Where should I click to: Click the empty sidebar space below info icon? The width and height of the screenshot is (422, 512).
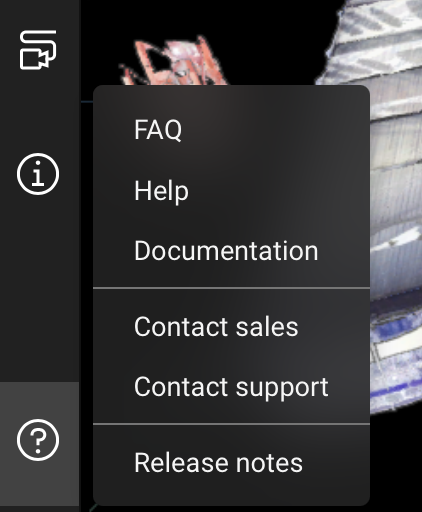tap(39, 287)
